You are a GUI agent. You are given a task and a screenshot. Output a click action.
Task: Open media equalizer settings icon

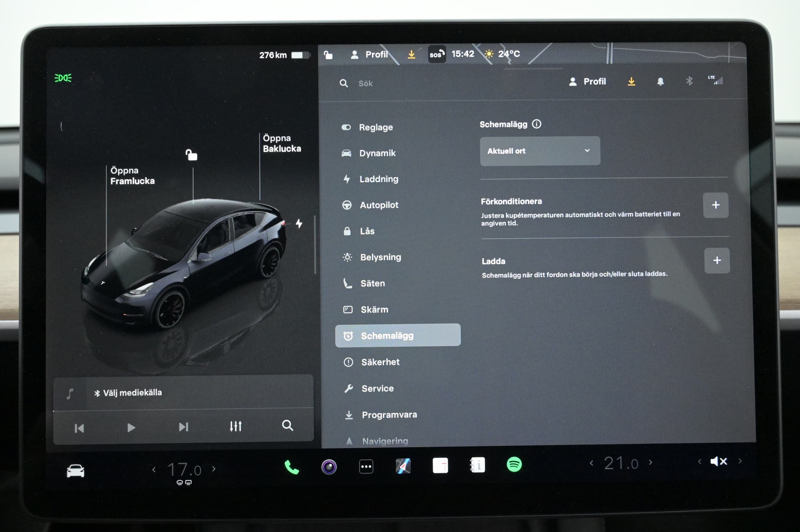[x=236, y=426]
